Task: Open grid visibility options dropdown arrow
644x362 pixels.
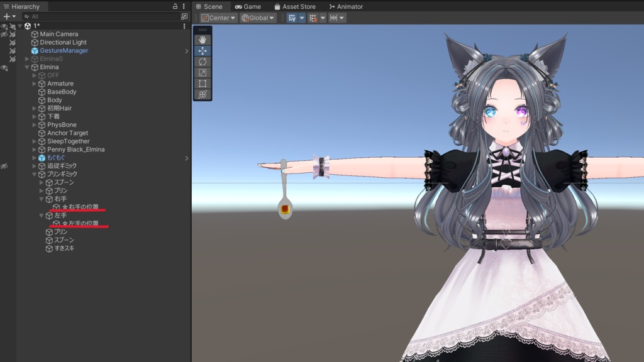Action: coord(302,18)
